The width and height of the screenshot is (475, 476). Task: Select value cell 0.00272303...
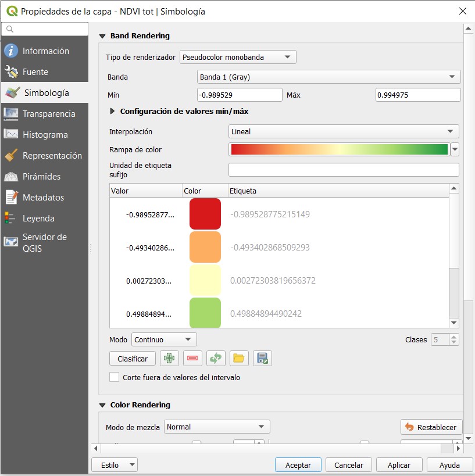149,281
